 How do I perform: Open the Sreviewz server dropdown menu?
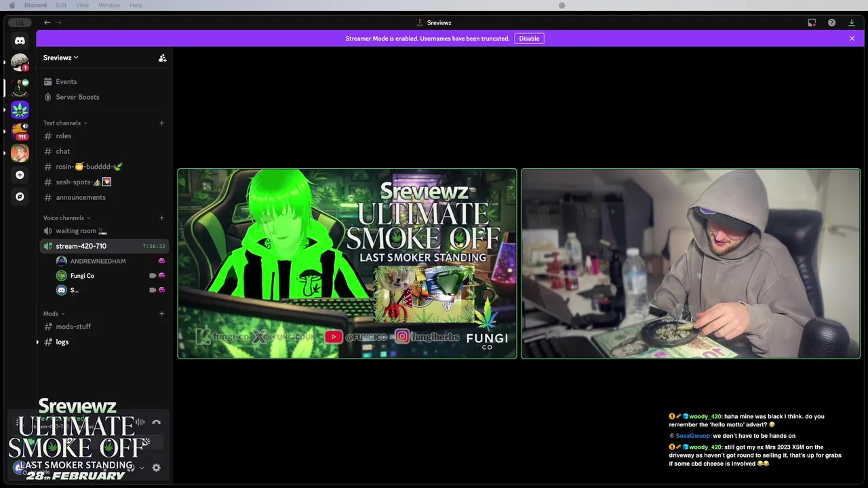61,58
